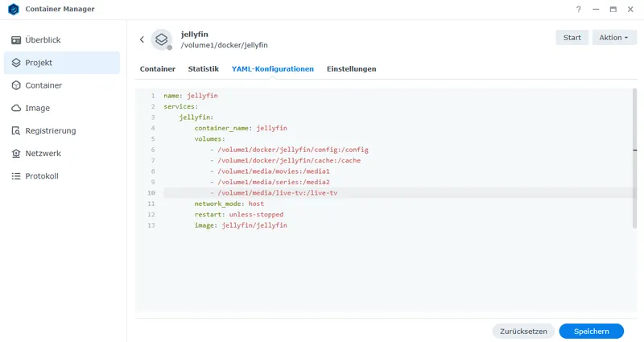
Task: Click the Registrierung search icon
Action: pyautogui.click(x=16, y=130)
